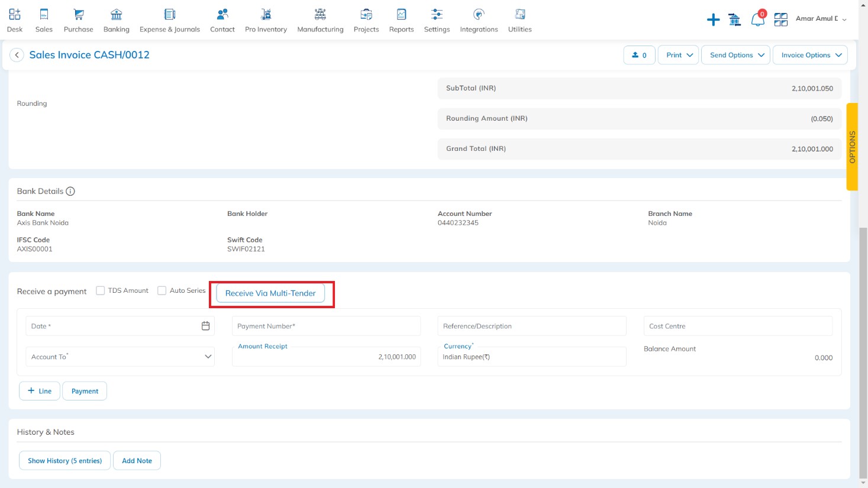
Task: Click SubTotal value 2,10,001.050
Action: [x=812, y=89]
